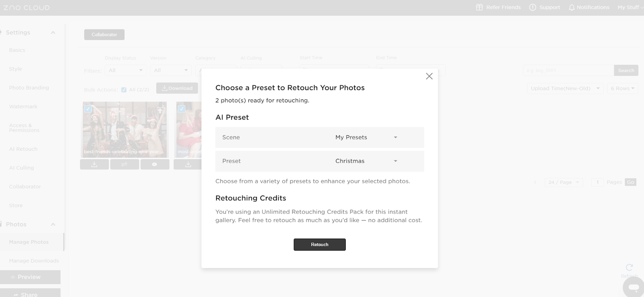Viewport: 644px width, 297px height.
Task: Go to Manage Photos in sidebar
Action: (x=29, y=242)
